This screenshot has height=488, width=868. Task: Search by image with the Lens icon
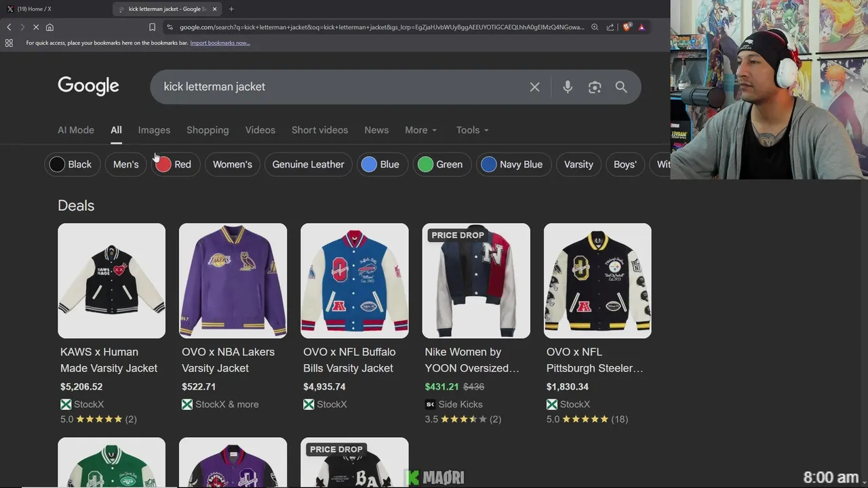[x=595, y=87]
